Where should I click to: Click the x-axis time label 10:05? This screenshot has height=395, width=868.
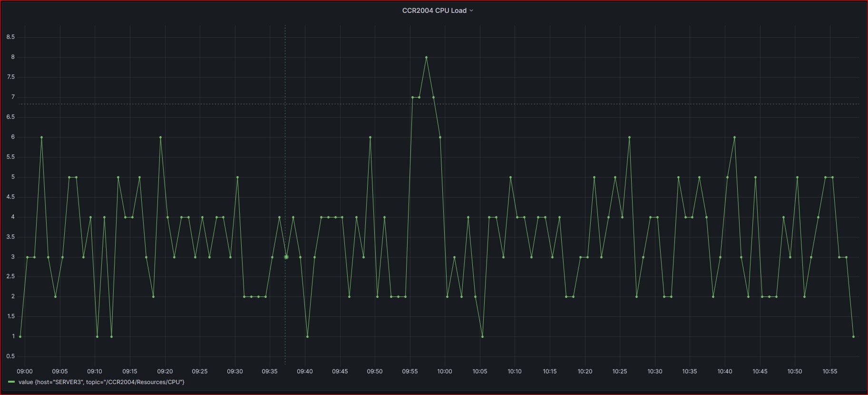(480, 371)
